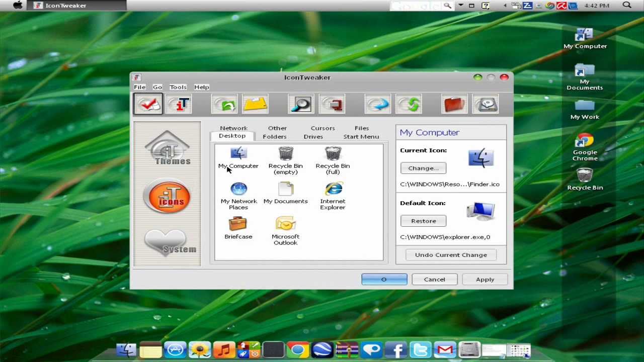Select My Computer icon in list

(x=238, y=158)
